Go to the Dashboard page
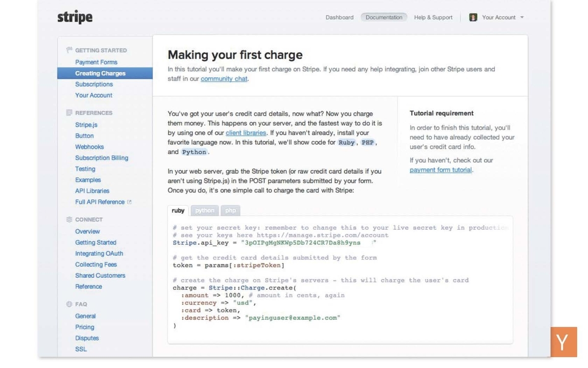The image size is (588, 368). [340, 17]
